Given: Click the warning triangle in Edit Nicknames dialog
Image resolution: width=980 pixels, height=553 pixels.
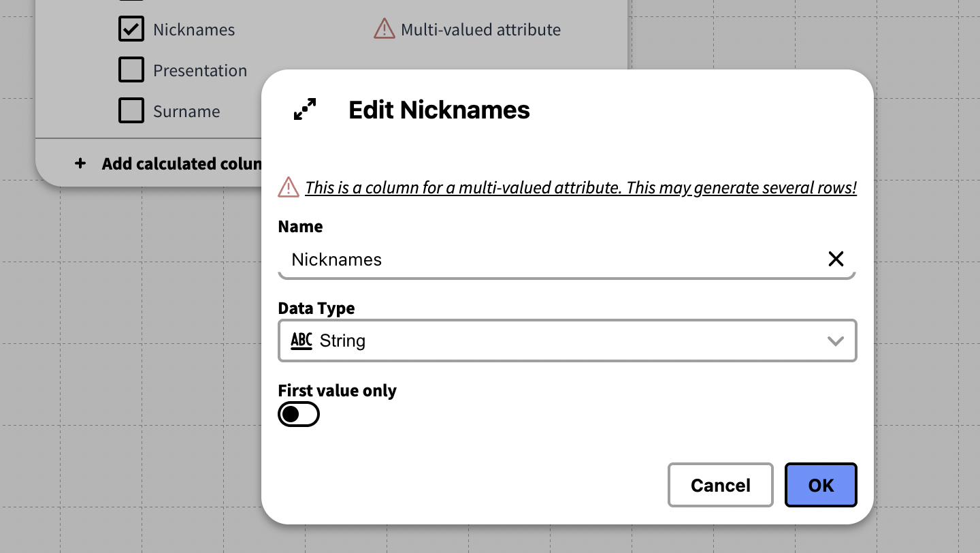Looking at the screenshot, I should (289, 187).
